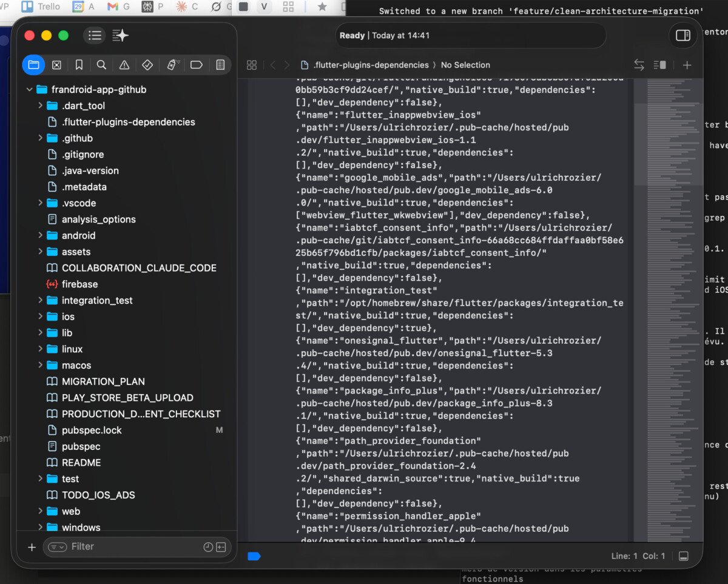Click the coding assistant sparkle icon
This screenshot has width=728, height=584.
pos(120,36)
